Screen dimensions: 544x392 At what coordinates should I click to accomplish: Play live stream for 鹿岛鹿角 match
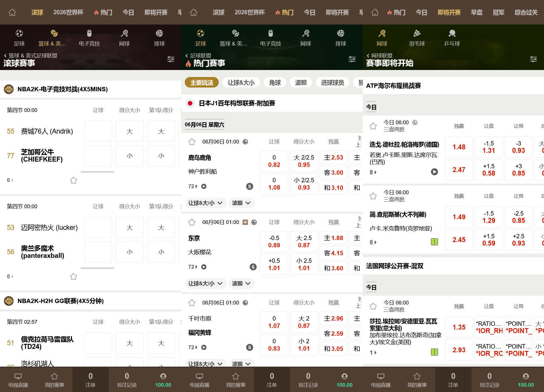click(204, 186)
